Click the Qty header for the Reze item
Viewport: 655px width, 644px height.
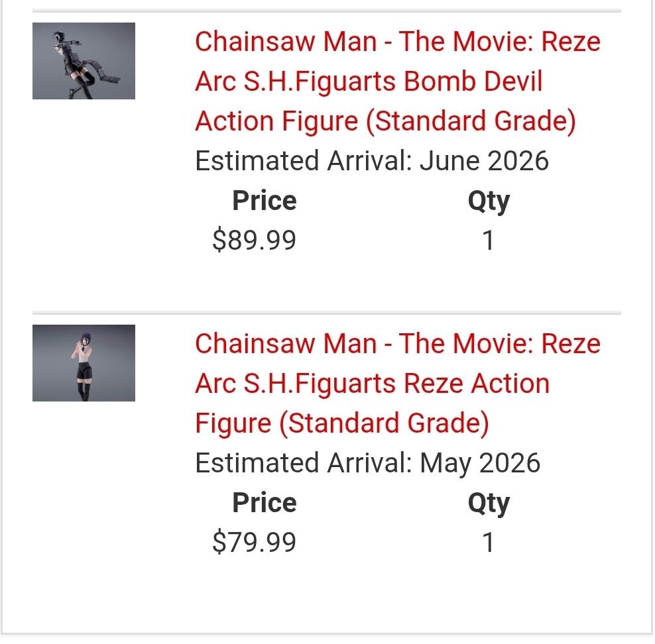click(x=489, y=503)
